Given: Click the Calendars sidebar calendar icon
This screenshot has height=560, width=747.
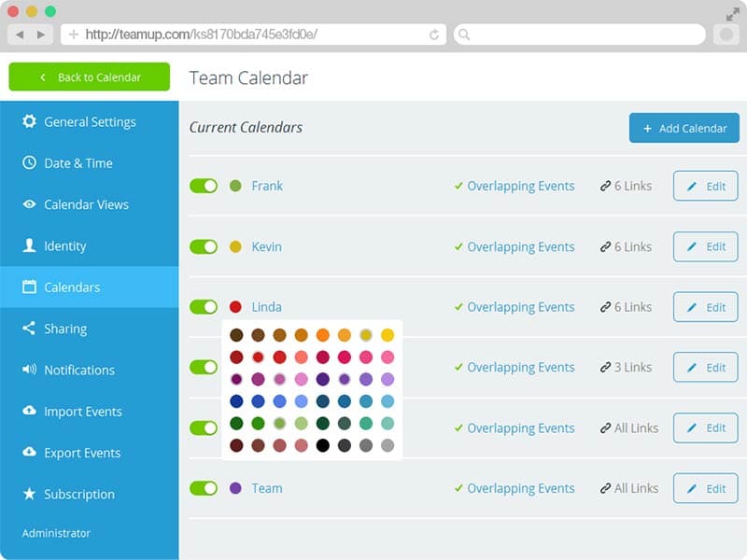Looking at the screenshot, I should pyautogui.click(x=29, y=287).
